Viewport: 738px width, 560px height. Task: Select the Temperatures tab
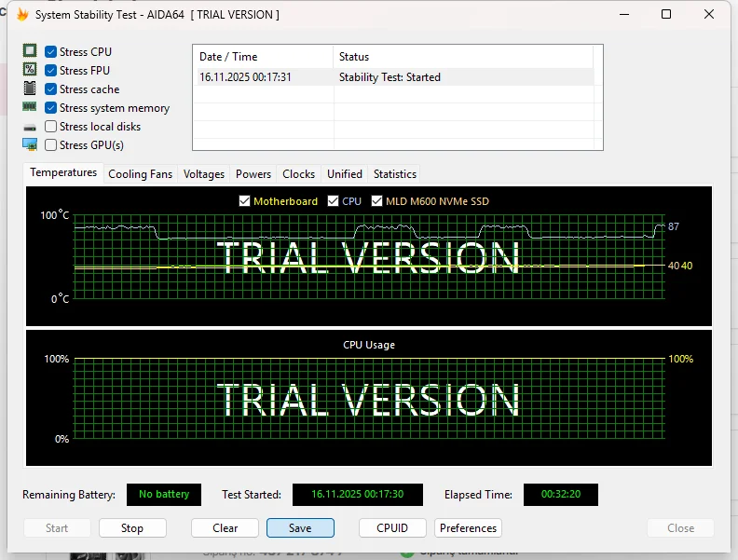click(63, 172)
